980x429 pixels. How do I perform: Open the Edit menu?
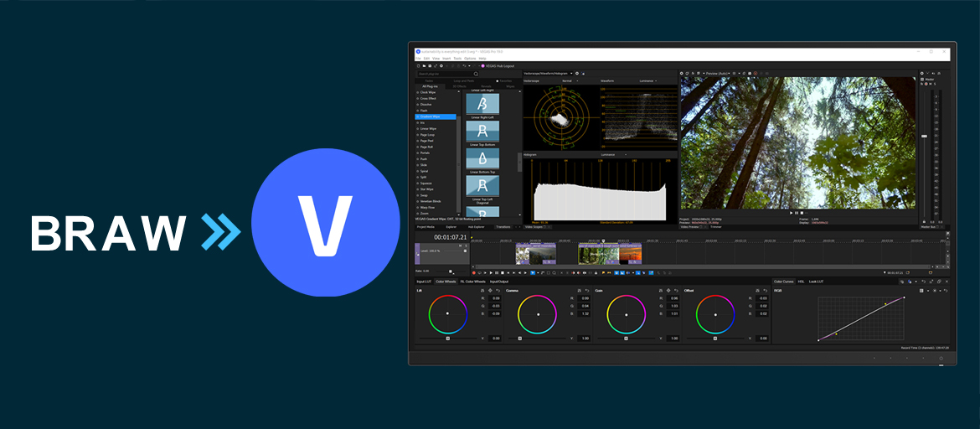(x=426, y=58)
